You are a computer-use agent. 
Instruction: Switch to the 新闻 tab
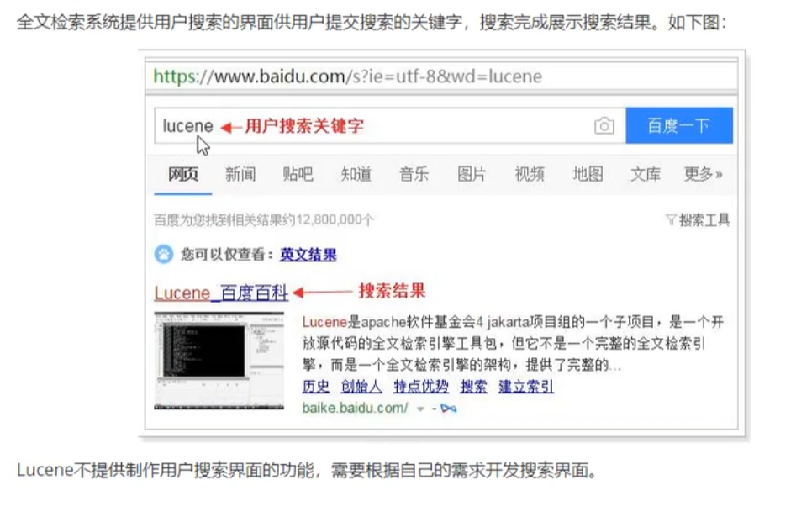pos(240,174)
